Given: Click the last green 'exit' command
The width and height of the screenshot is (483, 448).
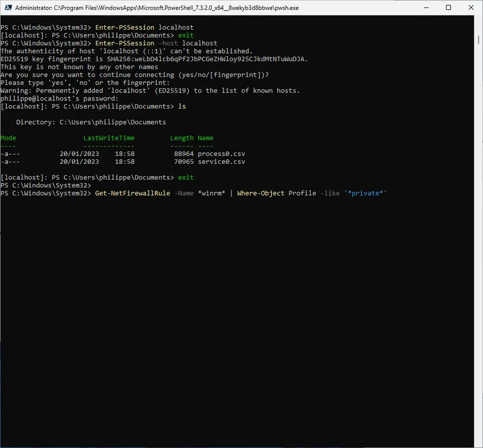Looking at the screenshot, I should click(186, 177).
